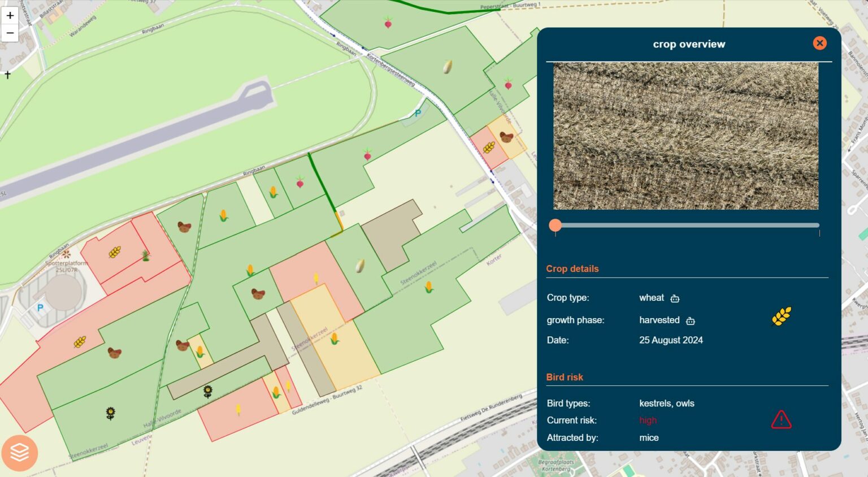Click the parking P symbol beside Kortenbergsesteenweg

[x=418, y=113]
